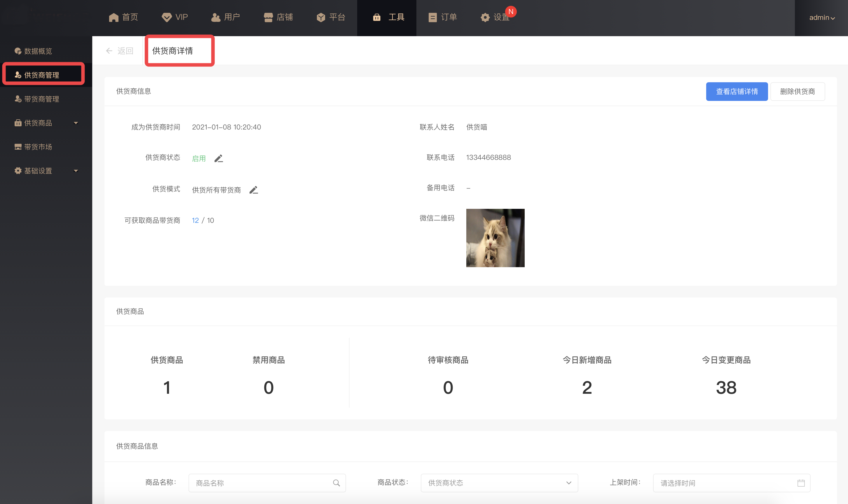This screenshot has width=848, height=504.
Task: Expand the 供货商品 sidebar submenu arrow
Action: [x=76, y=123]
